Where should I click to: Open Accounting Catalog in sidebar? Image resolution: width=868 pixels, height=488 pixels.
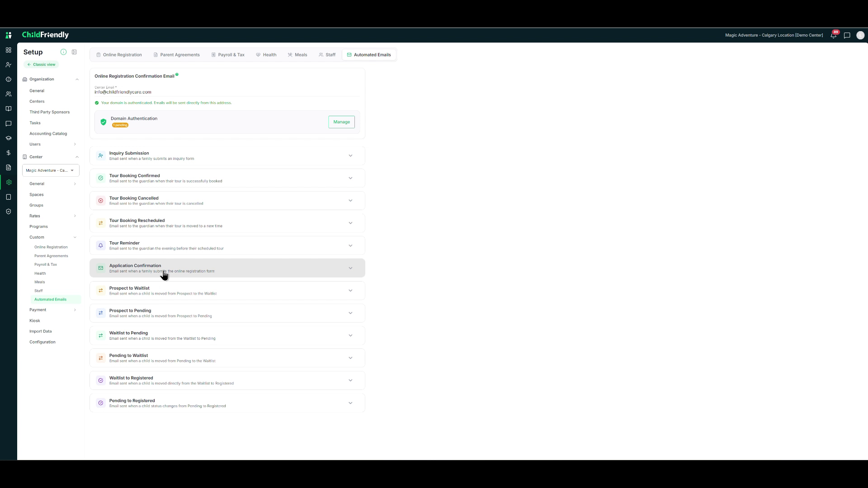48,134
